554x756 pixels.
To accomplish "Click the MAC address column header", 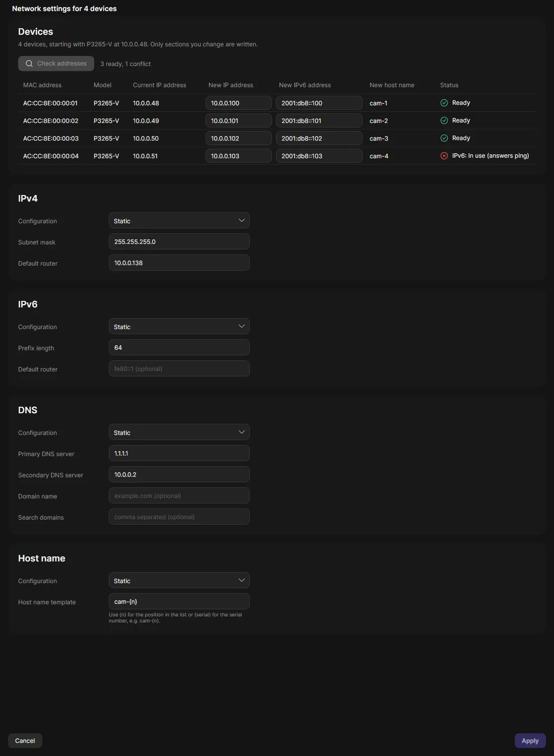I will click(x=42, y=85).
